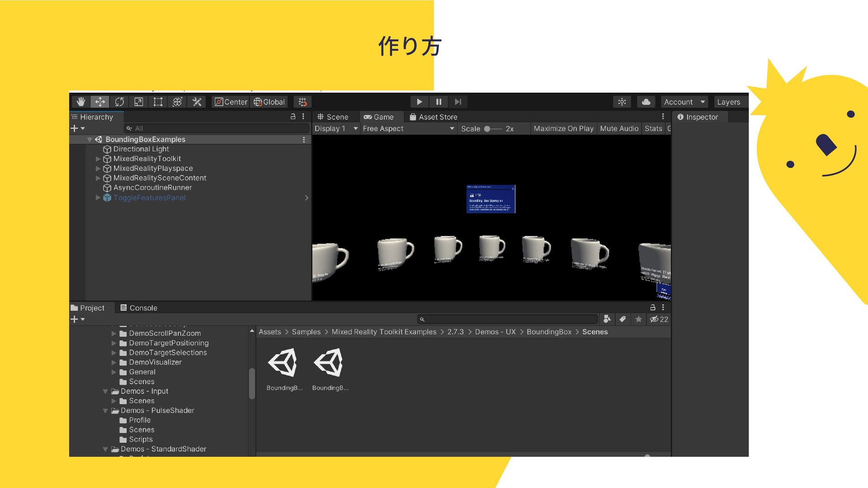868x488 pixels.
Task: Open the cloud services icon
Action: [x=646, y=102]
